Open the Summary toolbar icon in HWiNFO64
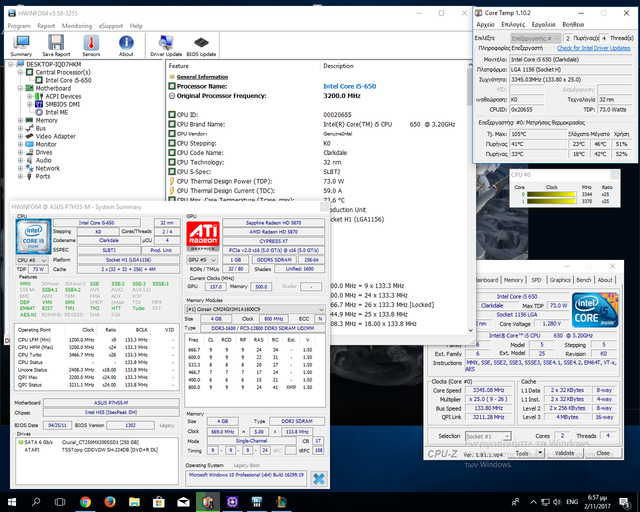The width and height of the screenshot is (640, 512). coord(21,46)
